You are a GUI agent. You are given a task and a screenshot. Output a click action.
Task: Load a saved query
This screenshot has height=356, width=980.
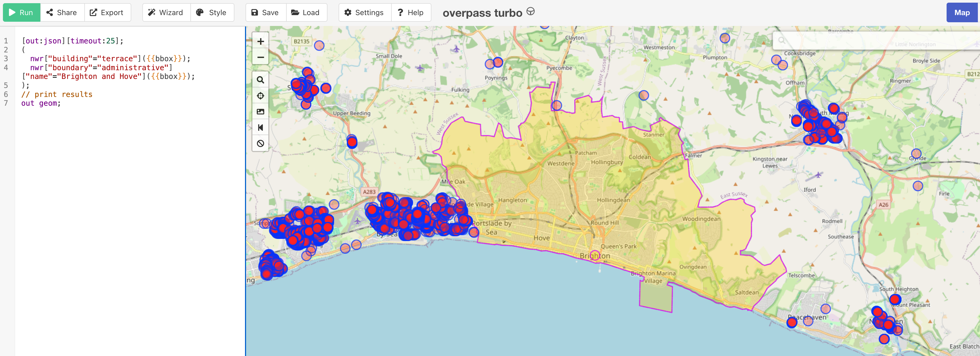306,12
